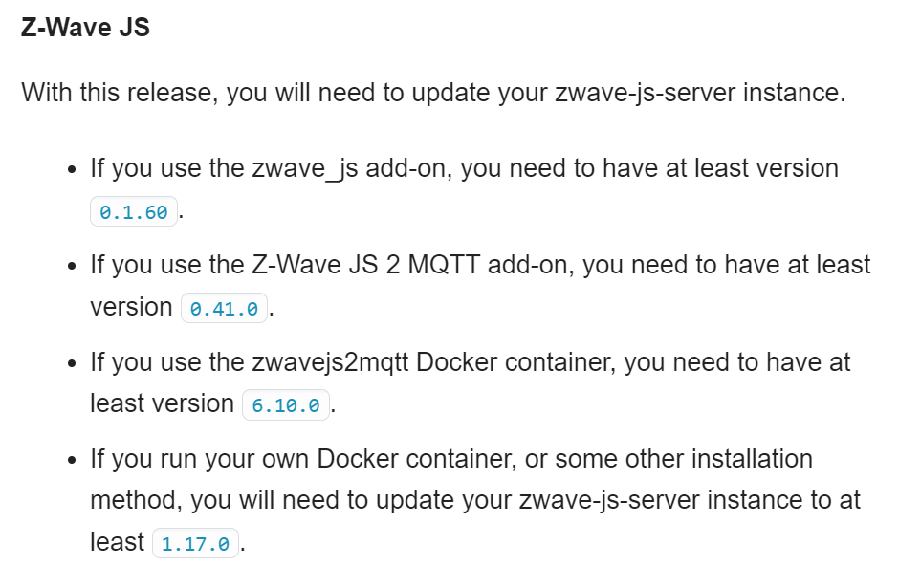Image resolution: width=899 pixels, height=588 pixels.
Task: Click the bullet marker of the zwavejs2mqtt Docker item
Action: coord(72,363)
